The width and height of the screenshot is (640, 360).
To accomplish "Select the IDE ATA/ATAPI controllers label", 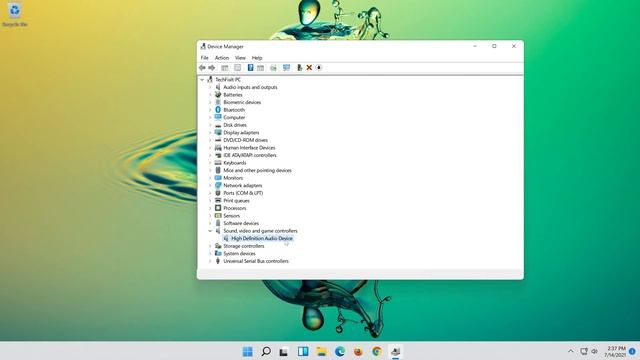I will pyautogui.click(x=250, y=155).
